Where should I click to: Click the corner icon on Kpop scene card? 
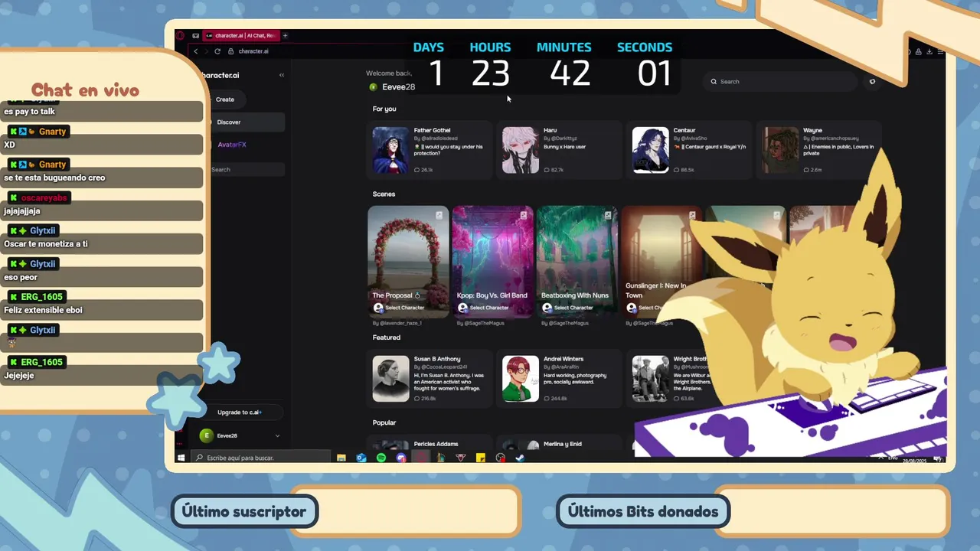coord(524,216)
